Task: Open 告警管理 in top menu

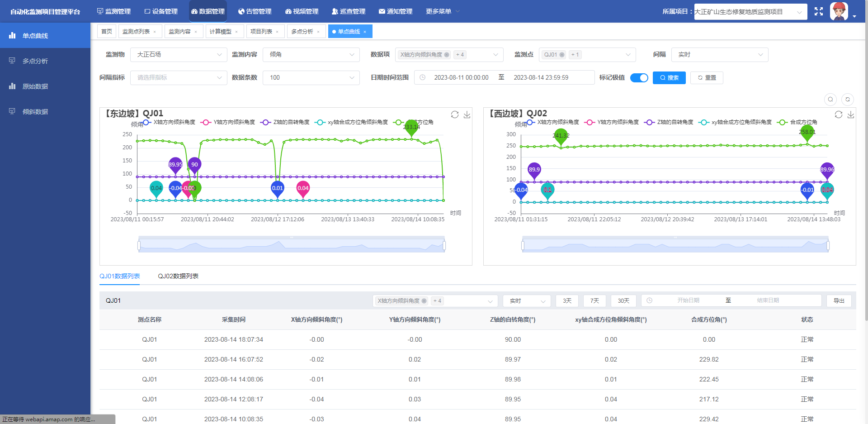Action: [x=255, y=11]
